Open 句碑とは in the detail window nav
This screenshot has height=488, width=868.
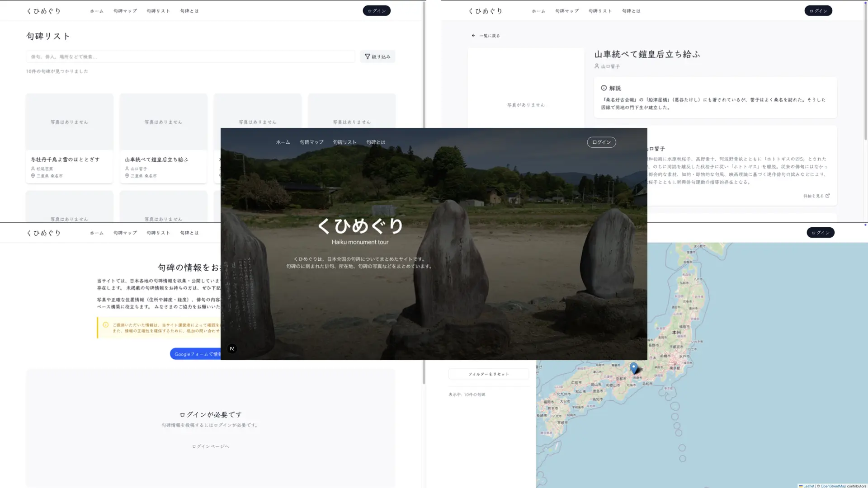[x=631, y=11]
